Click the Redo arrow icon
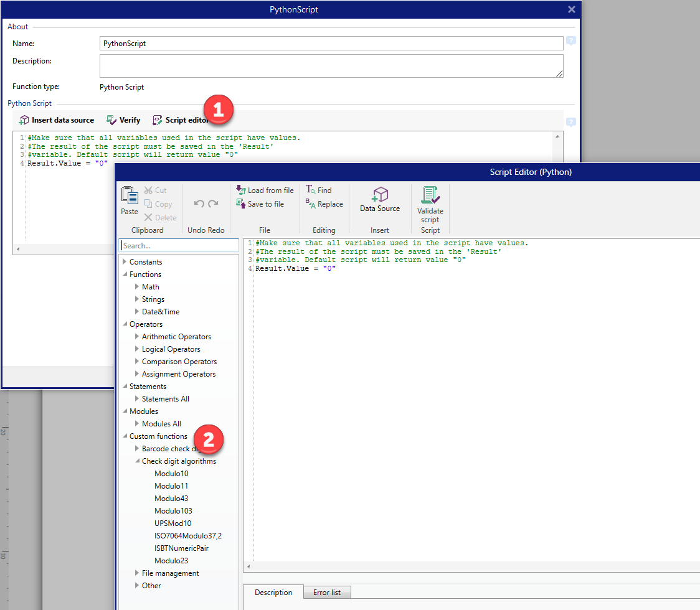The width and height of the screenshot is (700, 610). [213, 204]
